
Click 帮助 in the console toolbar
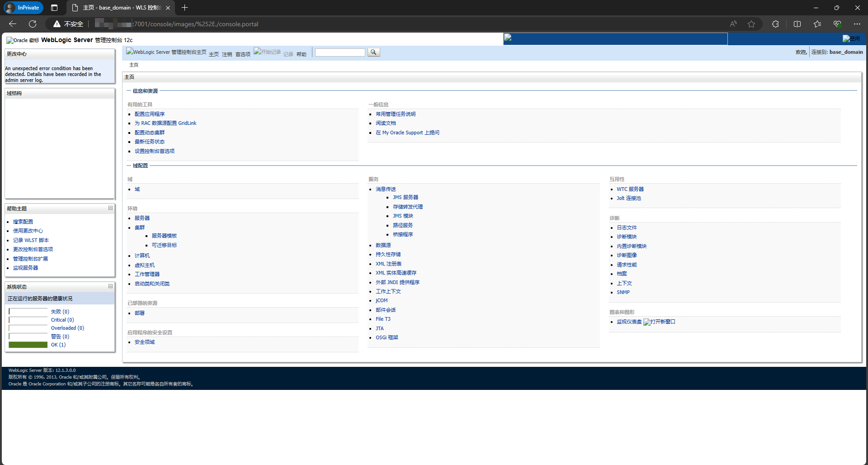301,54
